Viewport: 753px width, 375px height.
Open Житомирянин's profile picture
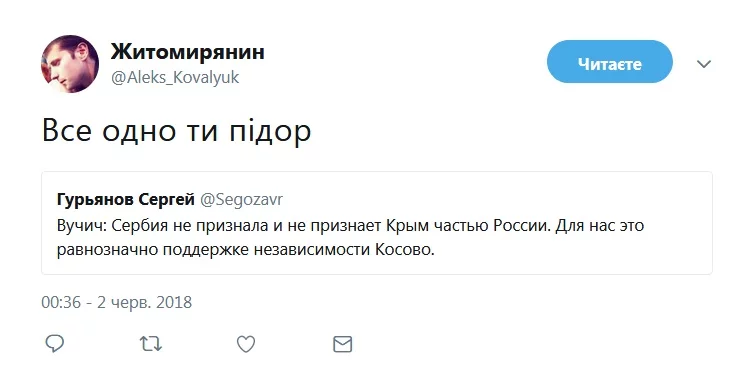coord(70,63)
